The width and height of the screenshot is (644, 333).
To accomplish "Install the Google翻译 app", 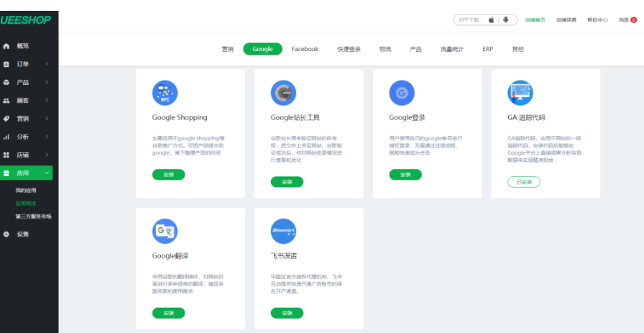I will (x=169, y=314).
